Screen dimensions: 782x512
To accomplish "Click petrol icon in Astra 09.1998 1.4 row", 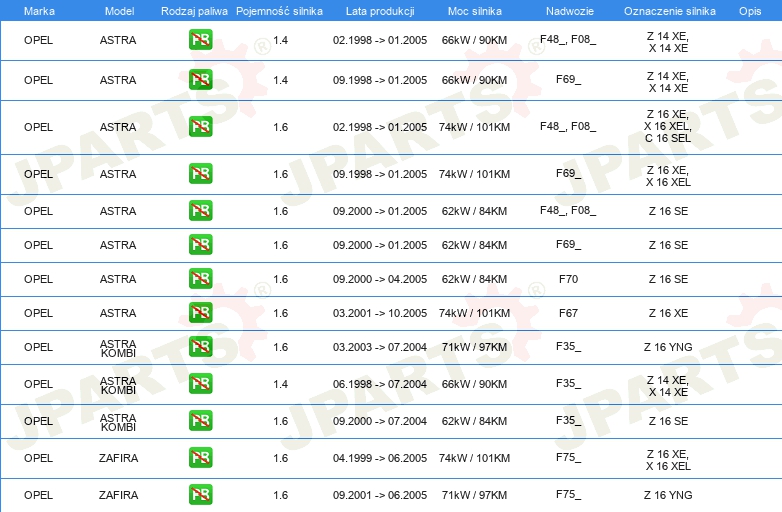I will (200, 80).
